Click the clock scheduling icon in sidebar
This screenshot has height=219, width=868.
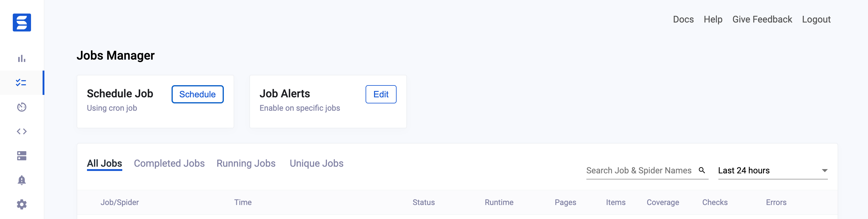(22, 107)
